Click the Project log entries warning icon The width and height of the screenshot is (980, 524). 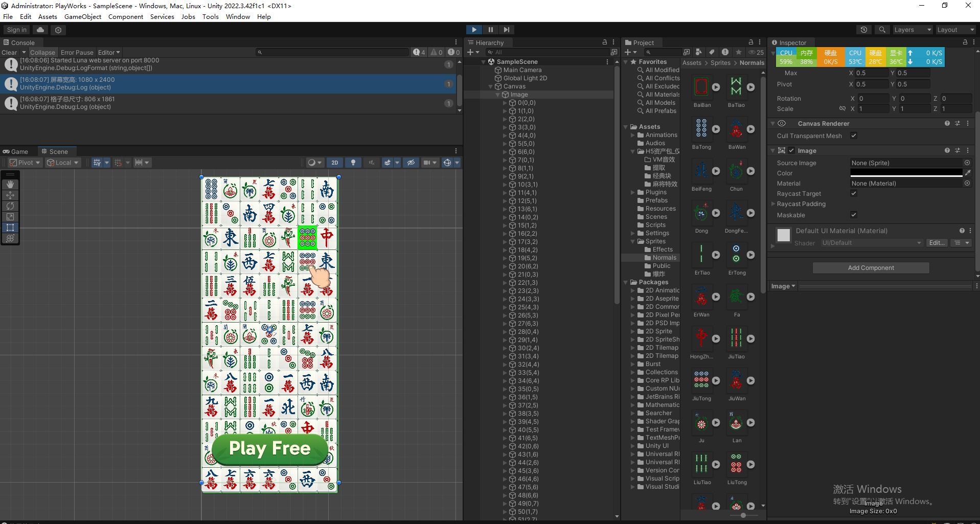pyautogui.click(x=725, y=52)
